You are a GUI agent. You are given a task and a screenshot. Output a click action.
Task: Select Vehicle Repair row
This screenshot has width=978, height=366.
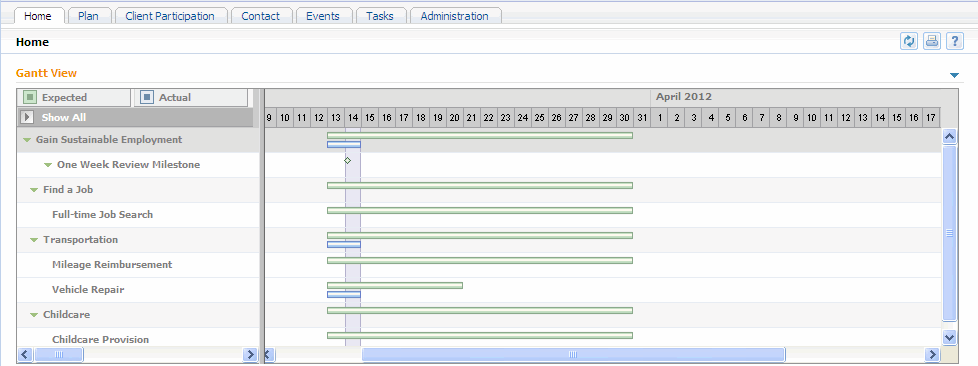pos(138,289)
